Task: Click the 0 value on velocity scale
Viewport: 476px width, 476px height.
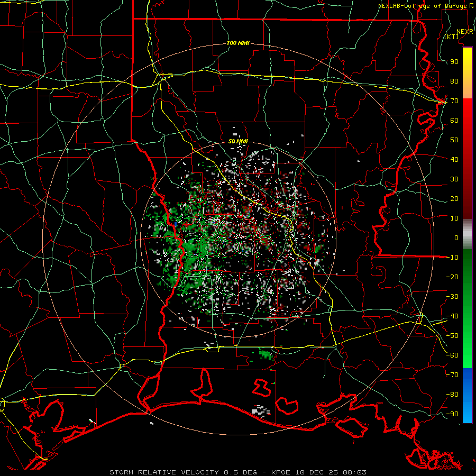Action: tap(456, 238)
